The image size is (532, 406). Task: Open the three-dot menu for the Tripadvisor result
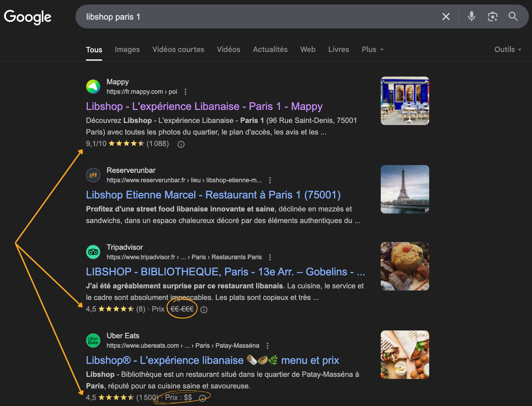270,257
